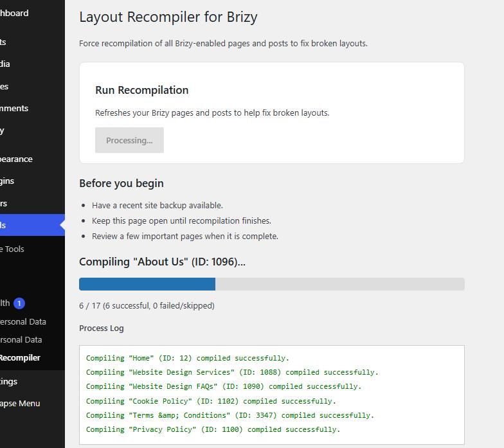The image size is (504, 448).
Task: Collapse the admin sidebar via Collapse Menu
Action: [x=20, y=404]
